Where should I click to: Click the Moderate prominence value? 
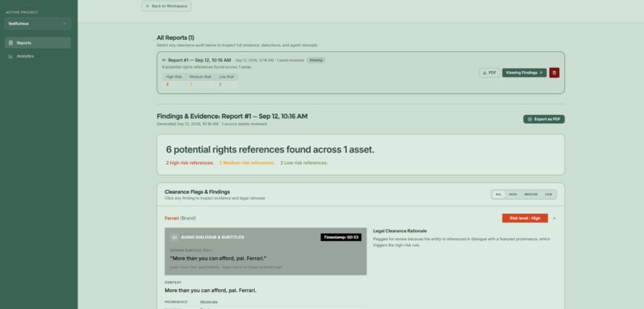[x=209, y=302]
